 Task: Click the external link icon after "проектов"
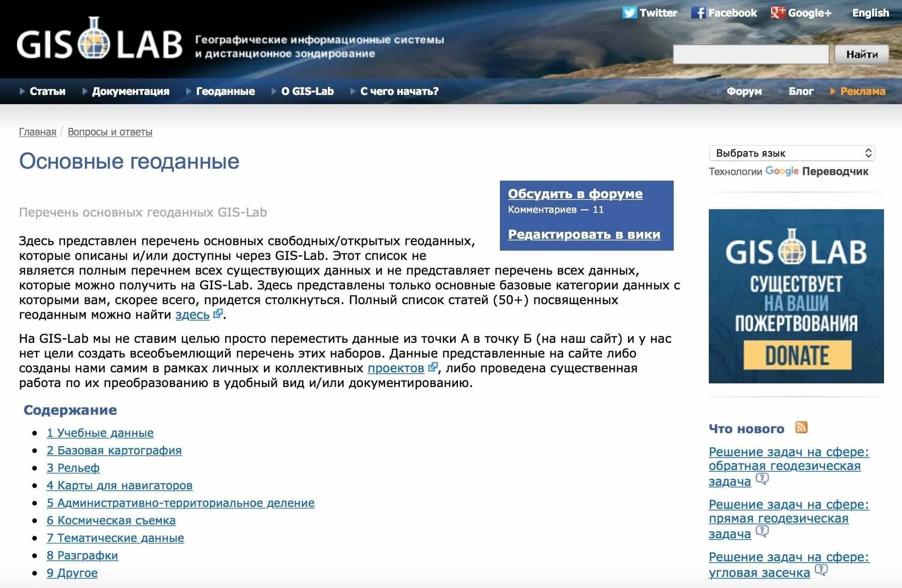pyautogui.click(x=432, y=368)
